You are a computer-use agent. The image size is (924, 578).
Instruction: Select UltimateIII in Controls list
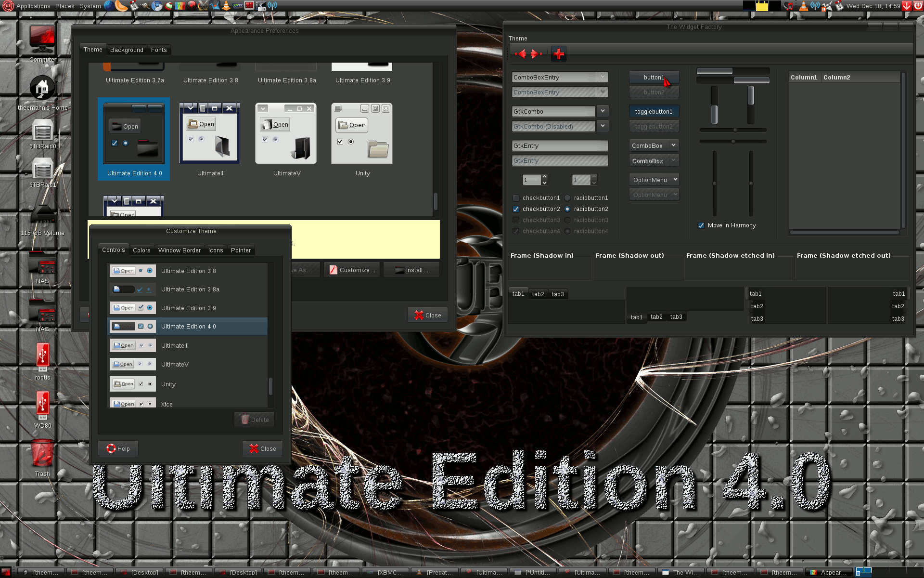187,345
